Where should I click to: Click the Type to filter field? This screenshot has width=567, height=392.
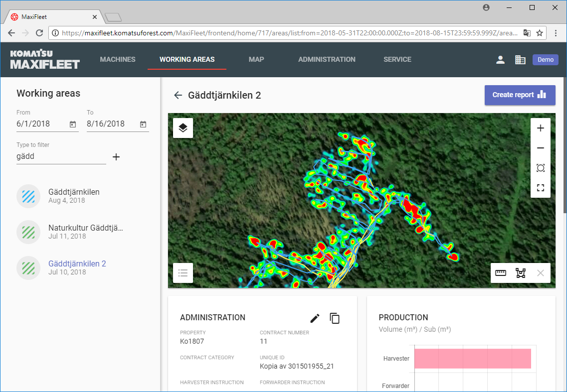coord(61,156)
